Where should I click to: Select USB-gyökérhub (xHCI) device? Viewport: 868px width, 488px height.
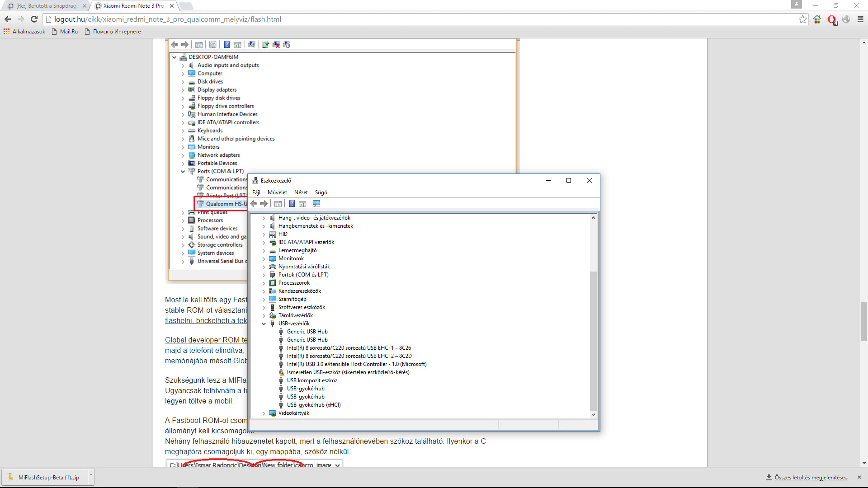(314, 405)
